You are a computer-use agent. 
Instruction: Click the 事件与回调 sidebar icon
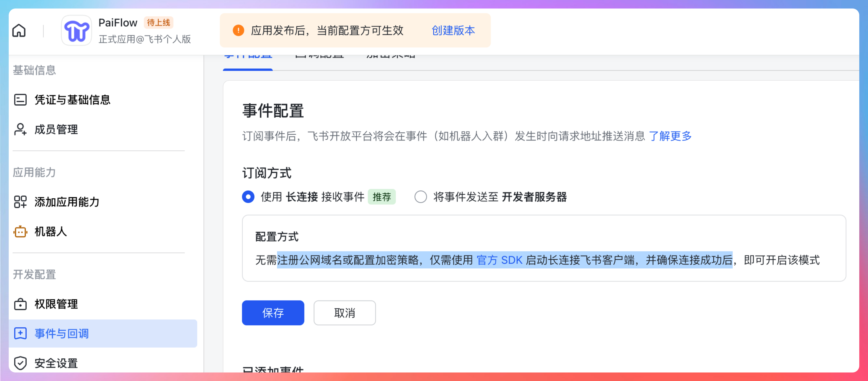click(20, 334)
